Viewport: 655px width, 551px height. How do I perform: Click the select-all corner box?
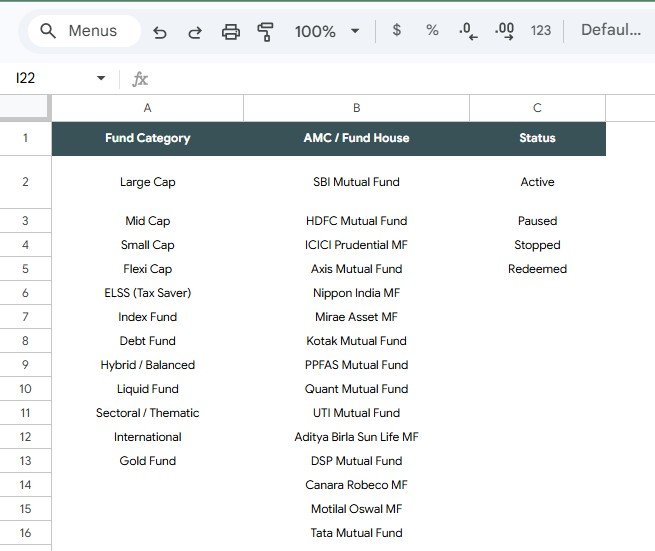[25, 108]
